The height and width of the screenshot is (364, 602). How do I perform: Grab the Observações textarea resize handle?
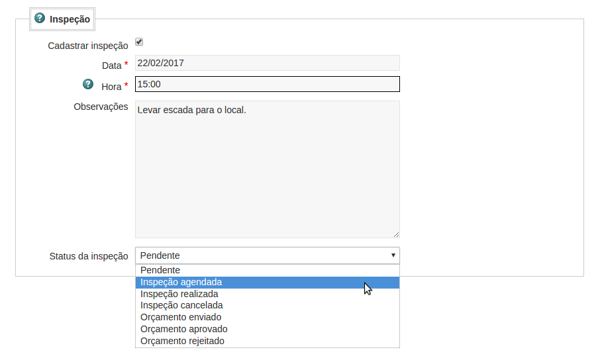(396, 234)
